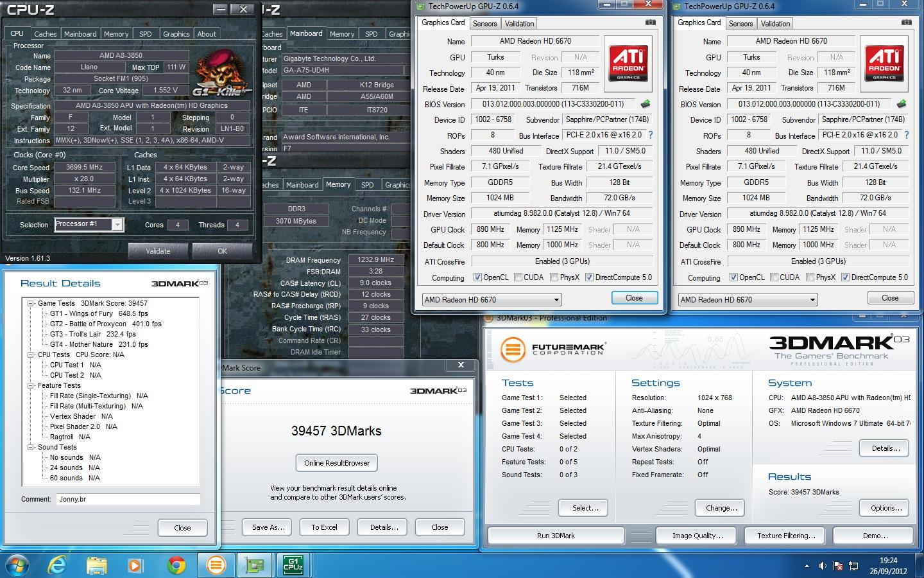
Task: Switch to G1 CPU-Z taskbar icon
Action: (x=293, y=565)
